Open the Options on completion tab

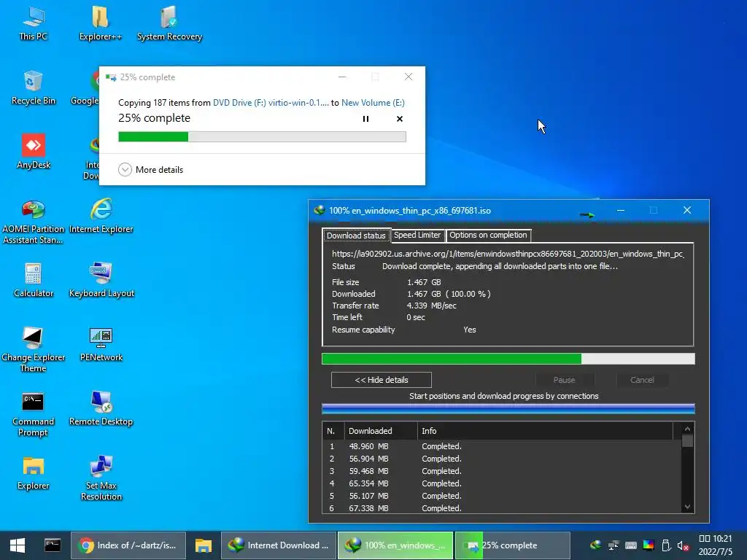[x=488, y=235]
